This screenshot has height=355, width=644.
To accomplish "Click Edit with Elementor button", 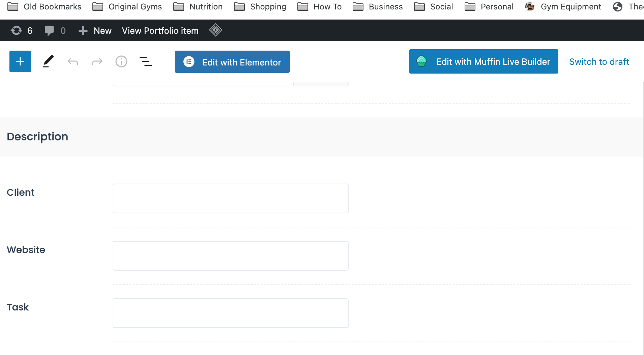I will (232, 62).
